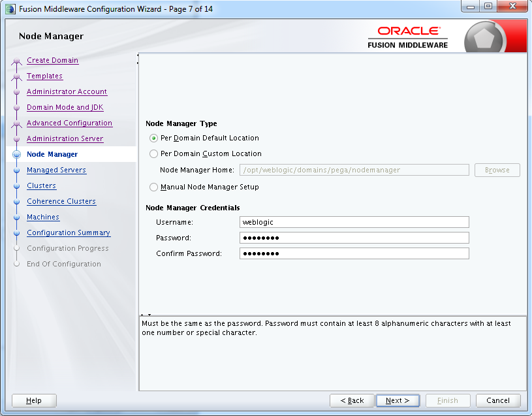Toggle the message pane splitter arrows
The width and height of the screenshot is (532, 416).
146,315
